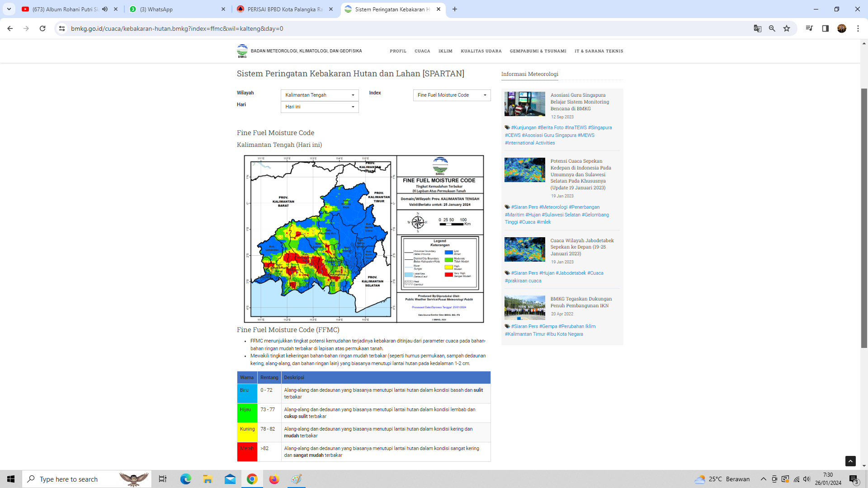Open site information icon in address bar
The image size is (868, 488).
62,28
